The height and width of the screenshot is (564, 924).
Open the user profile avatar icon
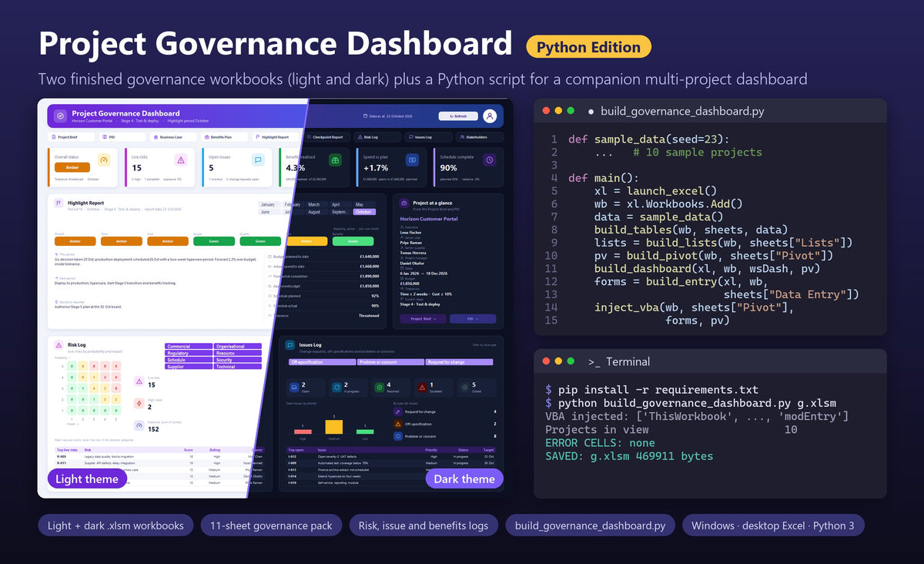(x=490, y=116)
